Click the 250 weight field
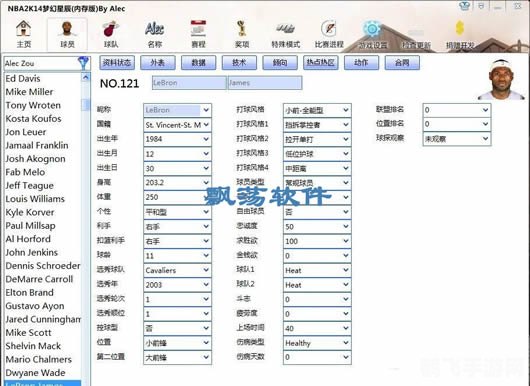Screen dimensions: 530x386 tap(177, 197)
